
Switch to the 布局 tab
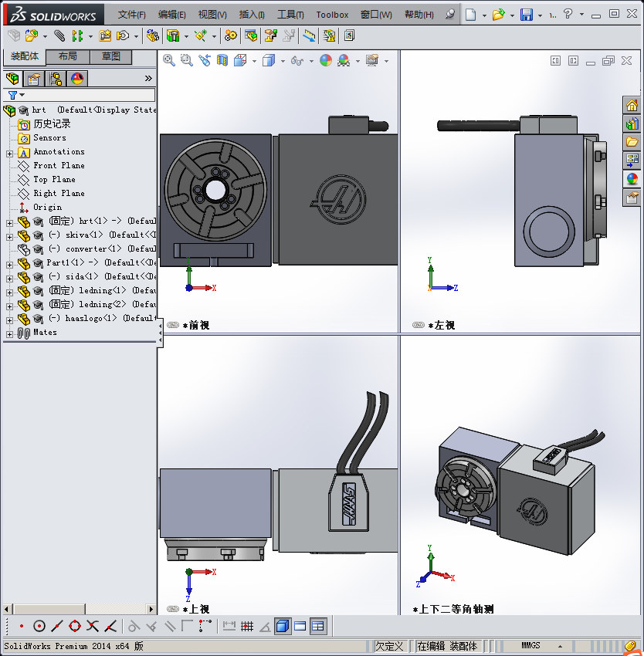pos(67,56)
